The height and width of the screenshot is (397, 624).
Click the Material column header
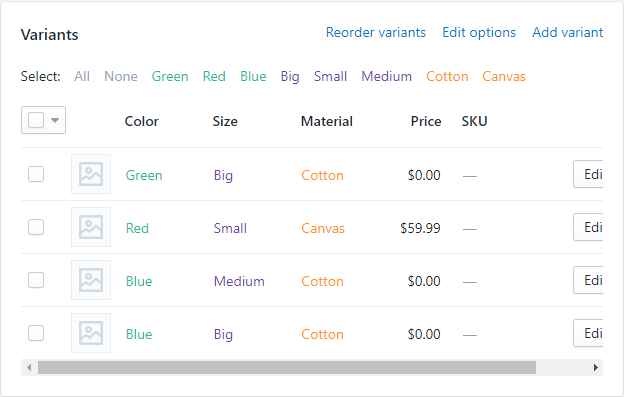[x=327, y=121]
